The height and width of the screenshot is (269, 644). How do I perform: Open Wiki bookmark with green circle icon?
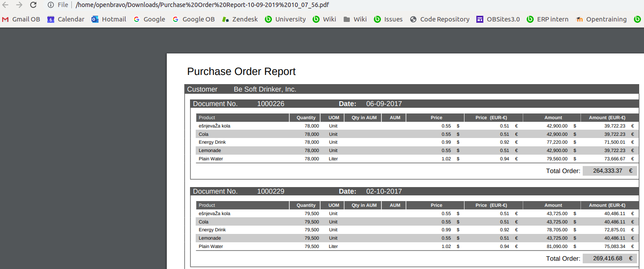click(324, 19)
